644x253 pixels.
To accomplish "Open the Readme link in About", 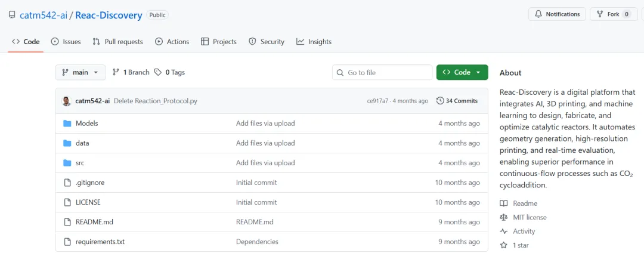I will click(x=525, y=203).
